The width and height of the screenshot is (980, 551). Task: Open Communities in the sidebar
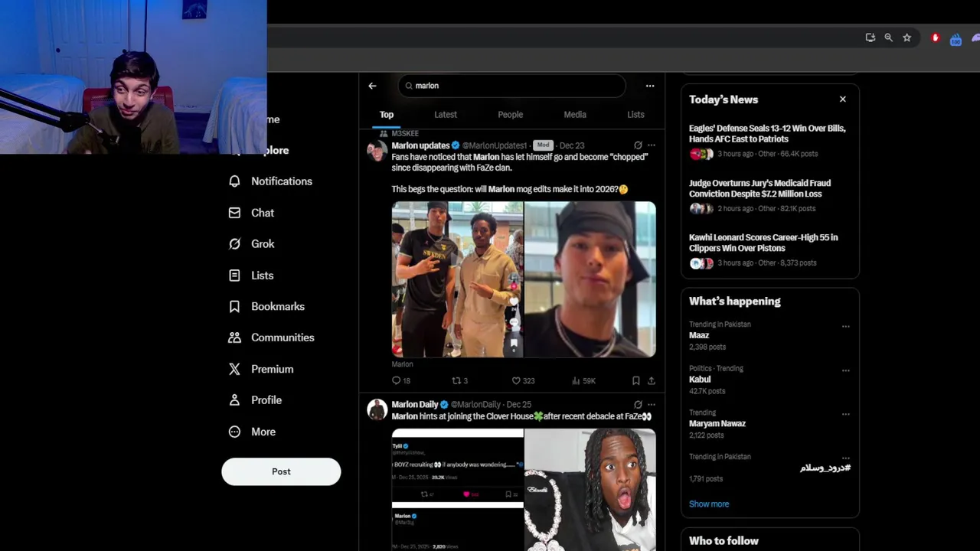coord(271,337)
